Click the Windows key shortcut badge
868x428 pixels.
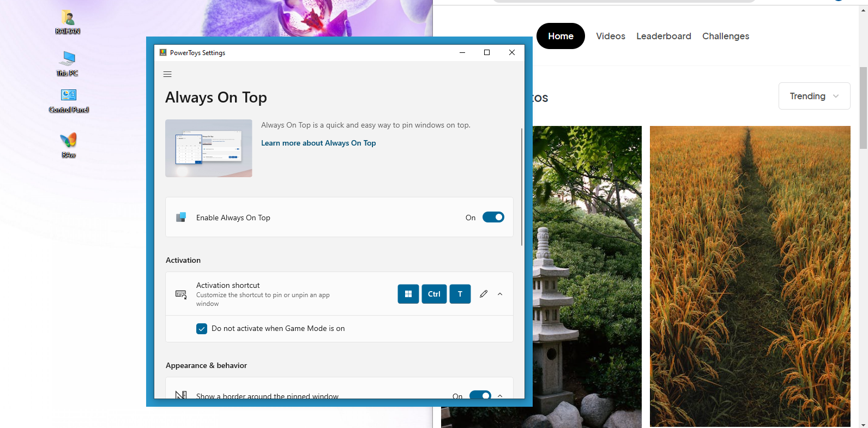408,294
